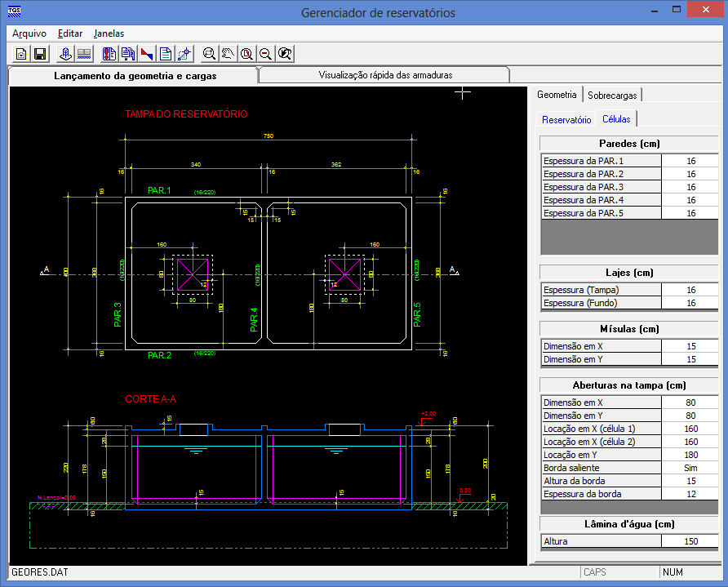The width and height of the screenshot is (728, 587).
Task: Click the save floppy disk icon
Action: coord(40,54)
